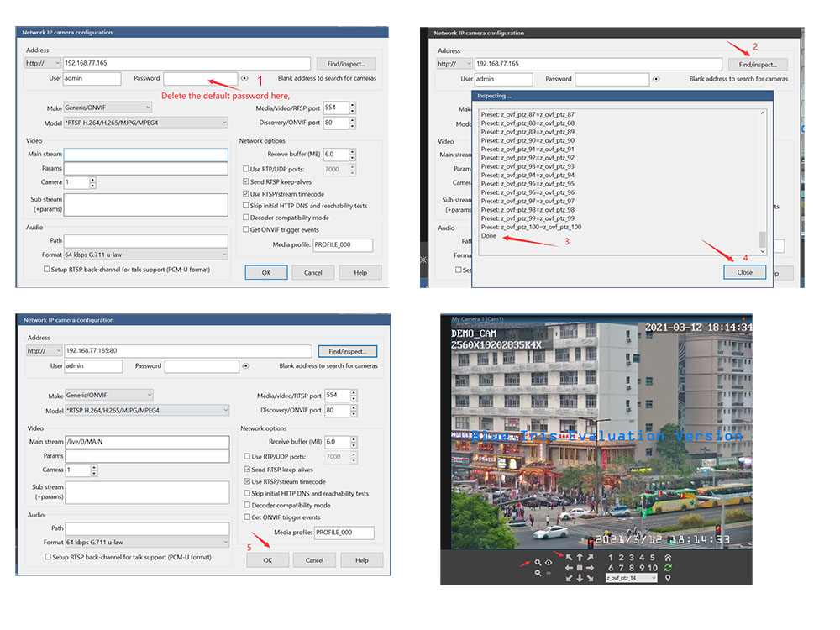Image resolution: width=840 pixels, height=630 pixels.
Task: Click Cancel in the blank Main stream dialog
Action: pos(312,272)
